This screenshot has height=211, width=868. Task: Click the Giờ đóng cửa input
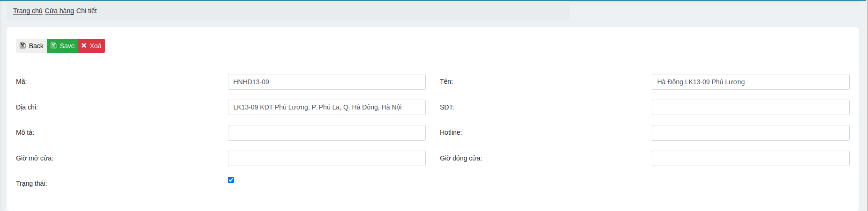click(750, 158)
